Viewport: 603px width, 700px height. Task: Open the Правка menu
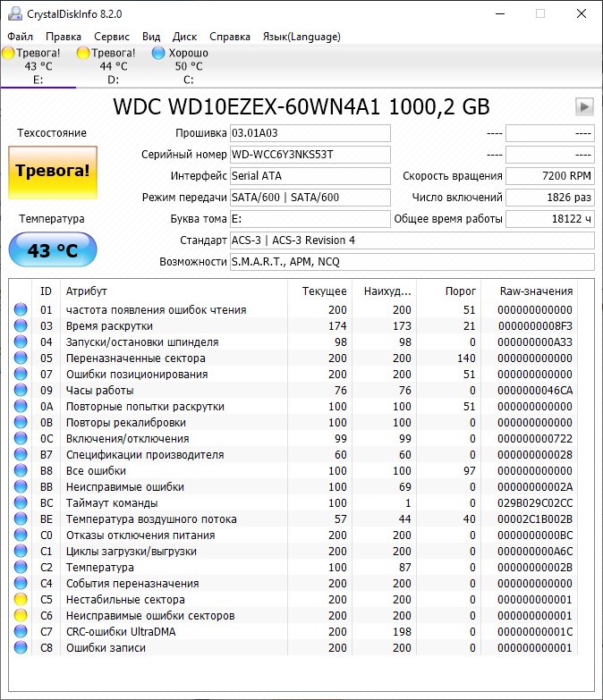click(64, 37)
